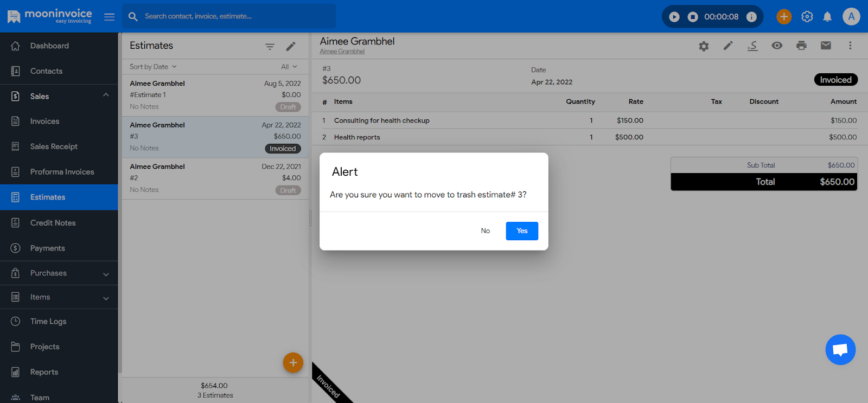Cancel the alert with No

pyautogui.click(x=486, y=231)
